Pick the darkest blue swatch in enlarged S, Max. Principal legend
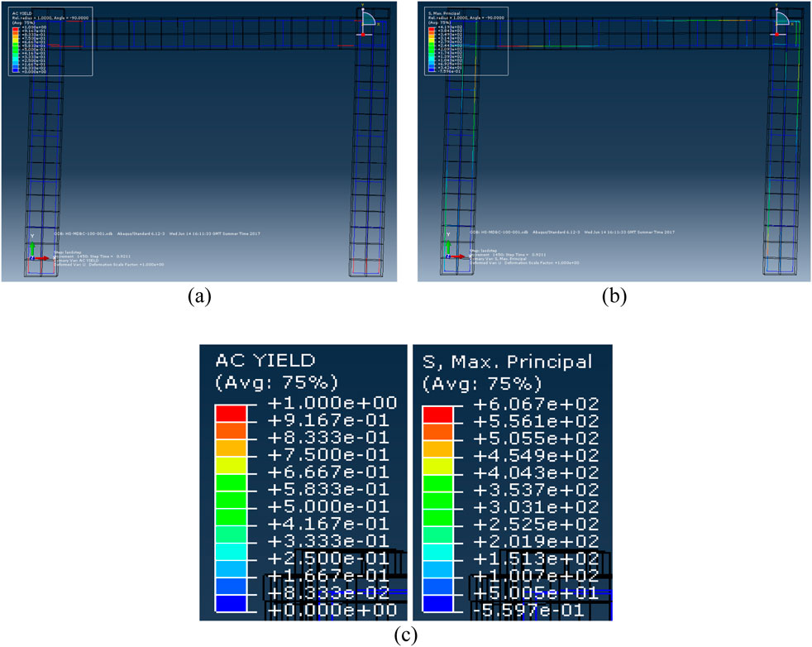Image resolution: width=812 pixels, height=647 pixels. (x=437, y=603)
